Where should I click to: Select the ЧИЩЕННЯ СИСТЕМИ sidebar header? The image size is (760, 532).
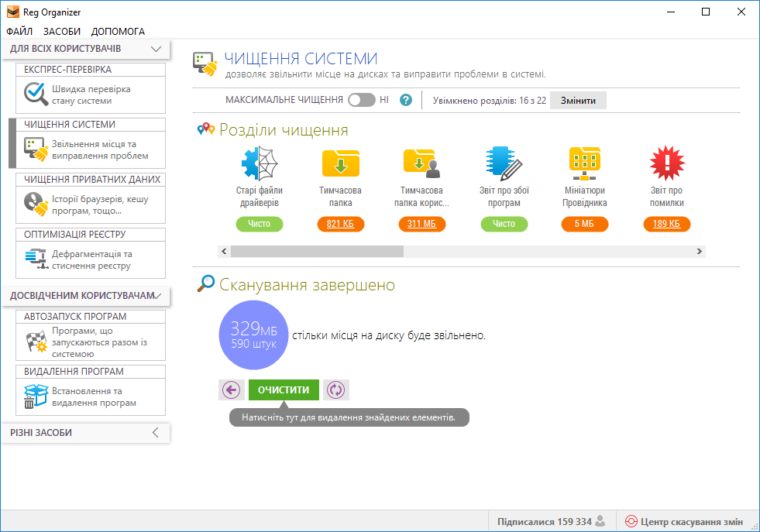pos(91,125)
